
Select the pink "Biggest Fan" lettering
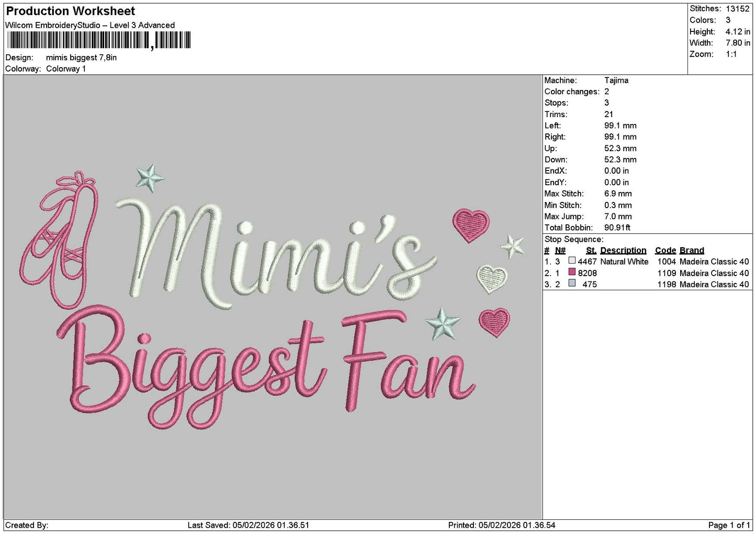(x=267, y=366)
